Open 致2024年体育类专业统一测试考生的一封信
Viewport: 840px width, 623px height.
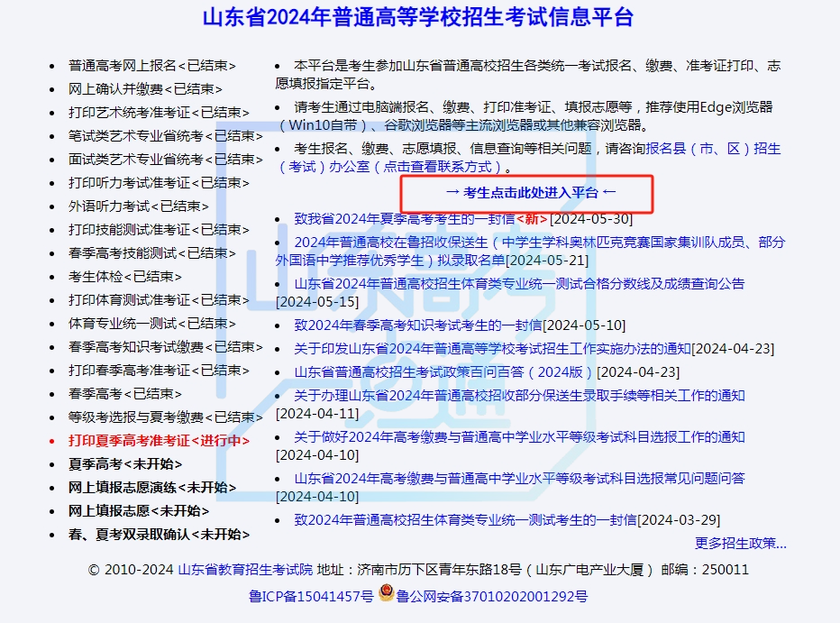click(465, 520)
